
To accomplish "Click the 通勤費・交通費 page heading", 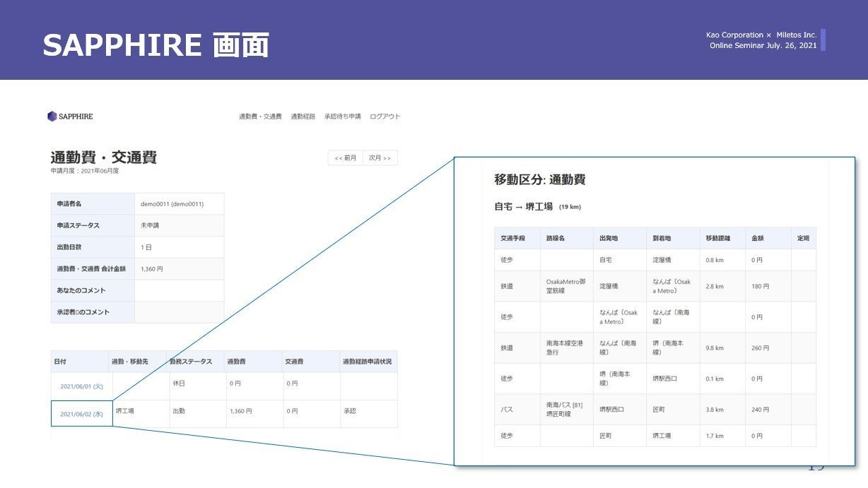I will click(x=103, y=157).
